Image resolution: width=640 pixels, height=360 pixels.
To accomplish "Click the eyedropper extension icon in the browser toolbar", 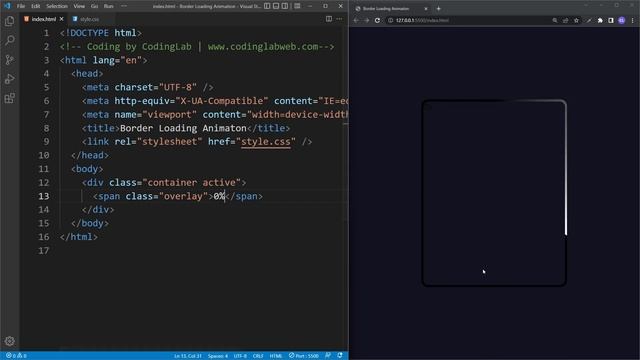I will (x=589, y=20).
